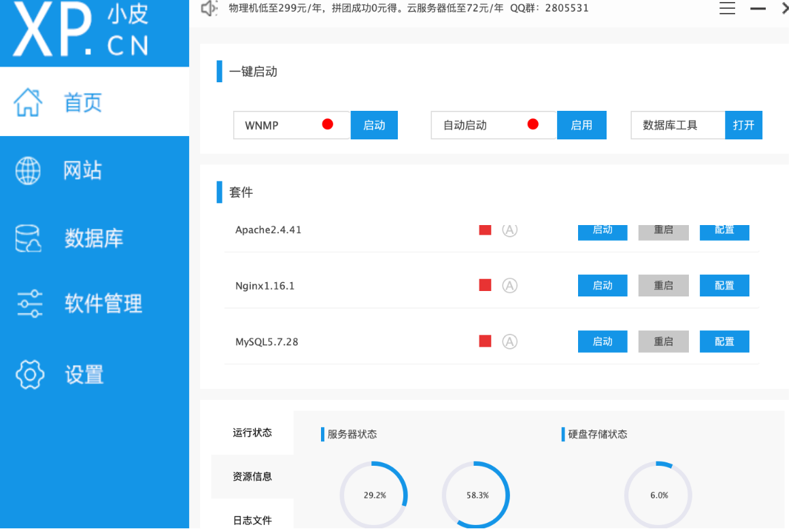812x529 pixels.
Task: Click 打开 to open database tools
Action: pos(743,125)
